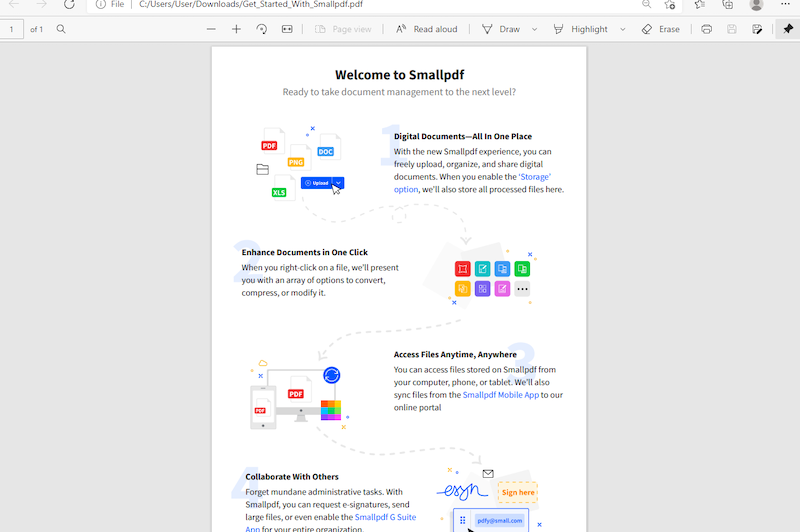Expand the Draw options dropdown arrow
Screen dimensions: 800x532
pos(534,29)
